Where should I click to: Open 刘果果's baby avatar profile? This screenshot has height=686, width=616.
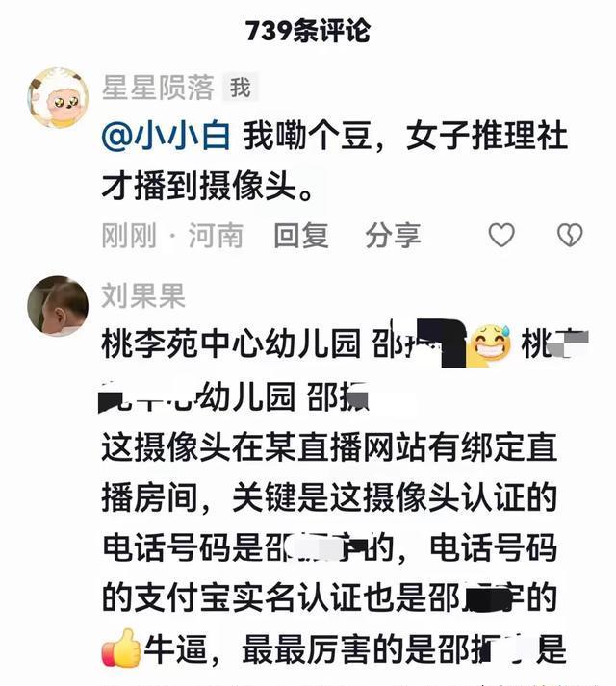pos(58,306)
